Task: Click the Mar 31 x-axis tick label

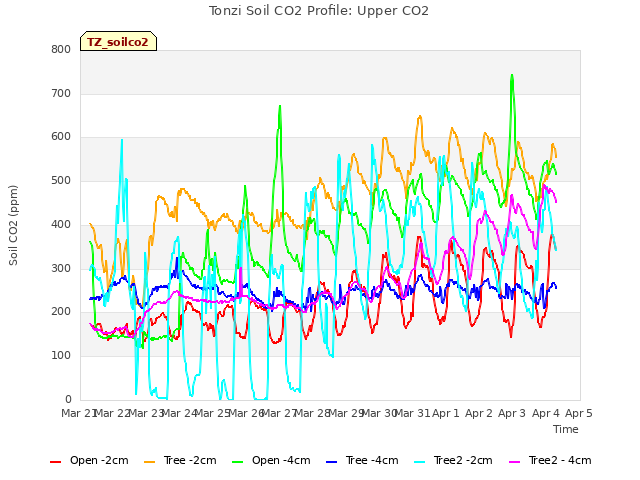Action: tap(412, 413)
